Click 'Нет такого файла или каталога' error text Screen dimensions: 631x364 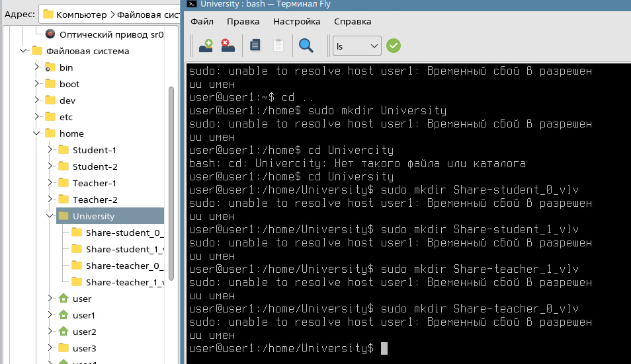pyautogui.click(x=430, y=163)
